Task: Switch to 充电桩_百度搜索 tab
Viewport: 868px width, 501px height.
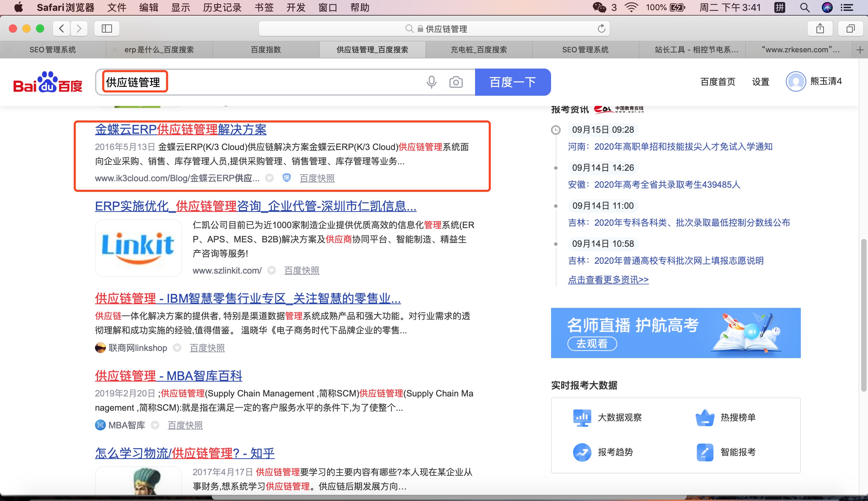Action: (x=479, y=50)
